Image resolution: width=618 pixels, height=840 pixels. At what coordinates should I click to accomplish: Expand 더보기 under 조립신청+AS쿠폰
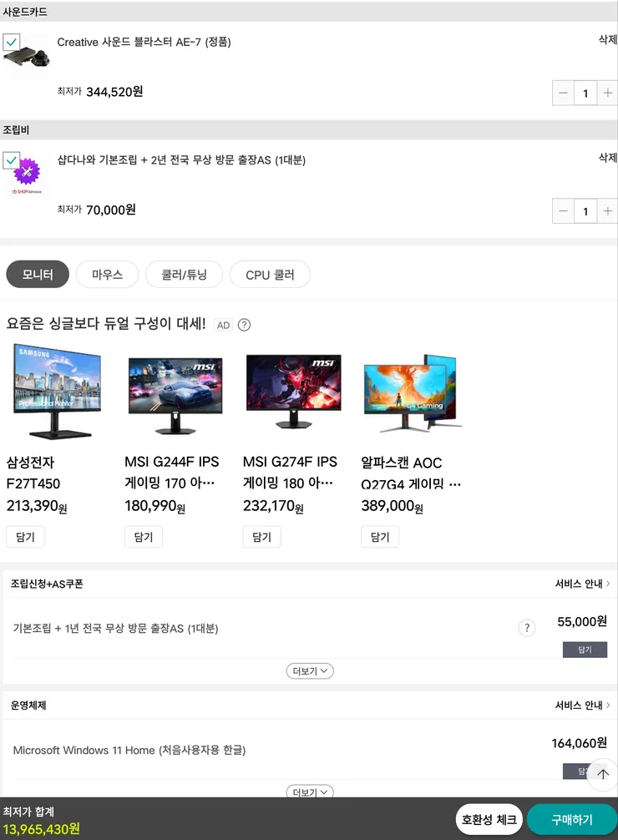point(310,670)
